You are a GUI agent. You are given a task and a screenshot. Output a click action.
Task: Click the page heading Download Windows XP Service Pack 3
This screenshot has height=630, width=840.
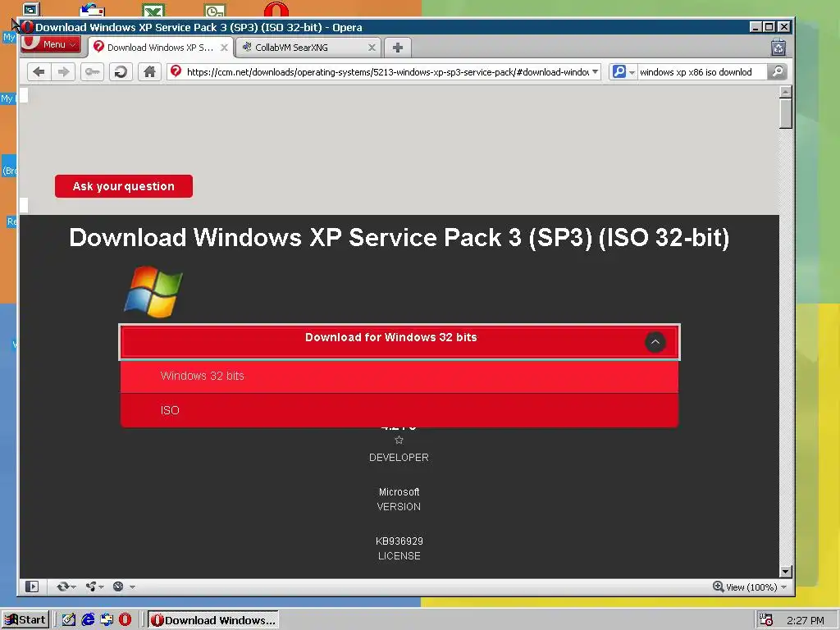(x=399, y=237)
